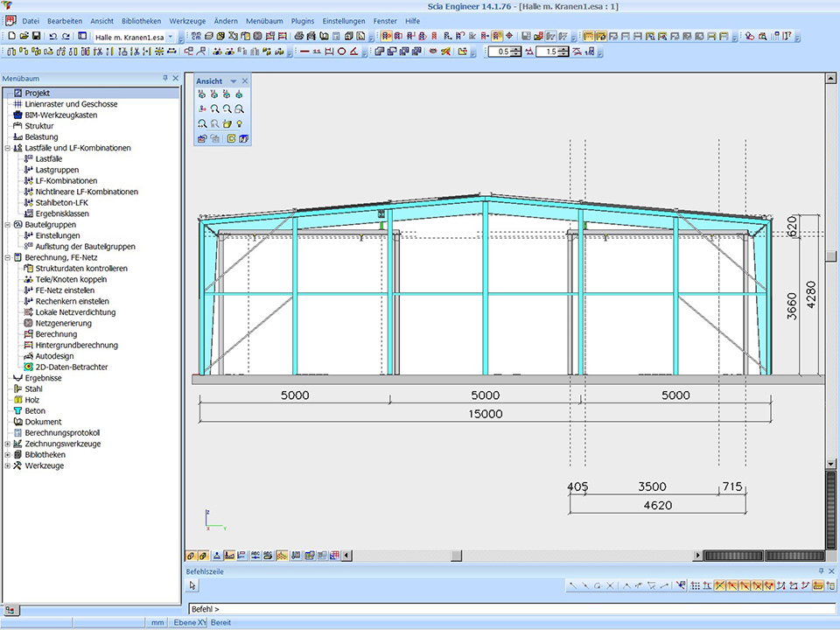Click the mouse pointer icon in Befehlszeile bar
840x630 pixels.
(x=193, y=585)
